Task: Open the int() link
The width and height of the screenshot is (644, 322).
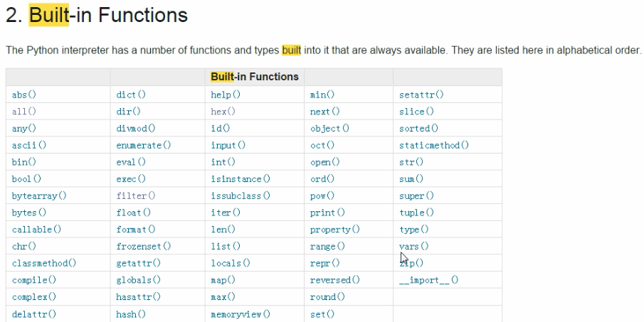Action: (223, 162)
